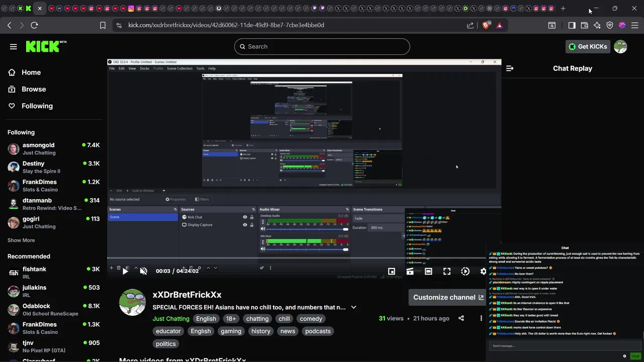
Task: Select the politics tag
Action: (x=166, y=344)
